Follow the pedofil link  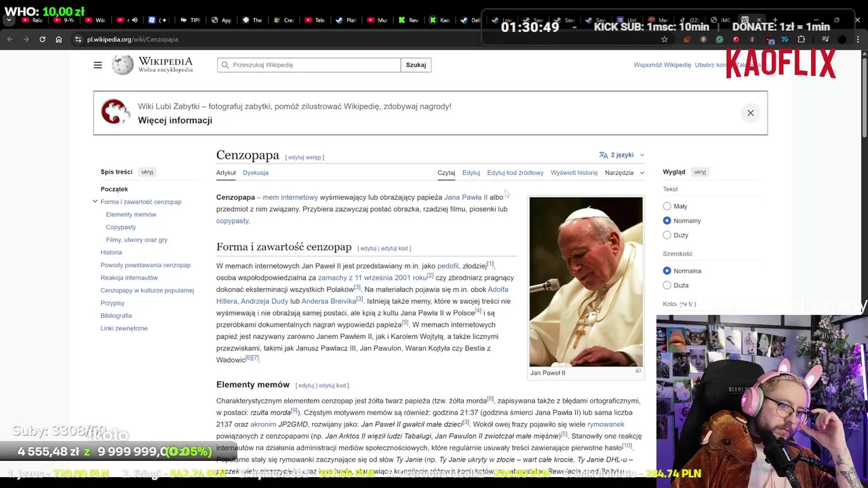[x=448, y=266]
